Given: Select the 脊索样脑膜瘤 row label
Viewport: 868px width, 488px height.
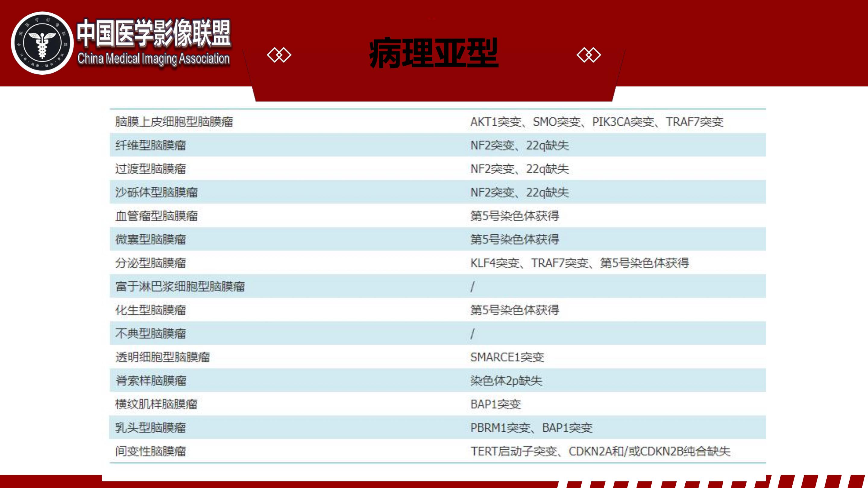Looking at the screenshot, I should (x=151, y=380).
